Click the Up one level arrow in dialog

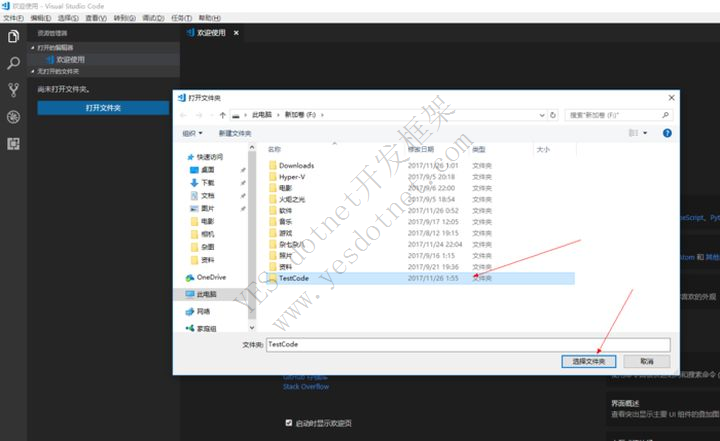tap(223, 115)
